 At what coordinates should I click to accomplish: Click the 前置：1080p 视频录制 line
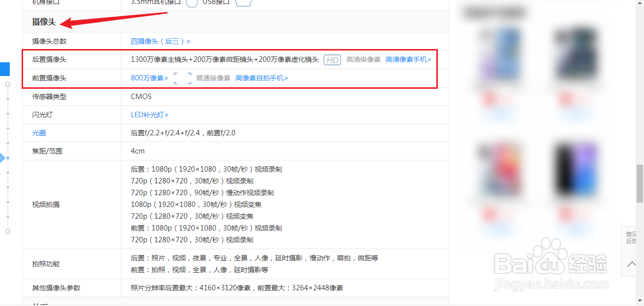[x=206, y=228]
